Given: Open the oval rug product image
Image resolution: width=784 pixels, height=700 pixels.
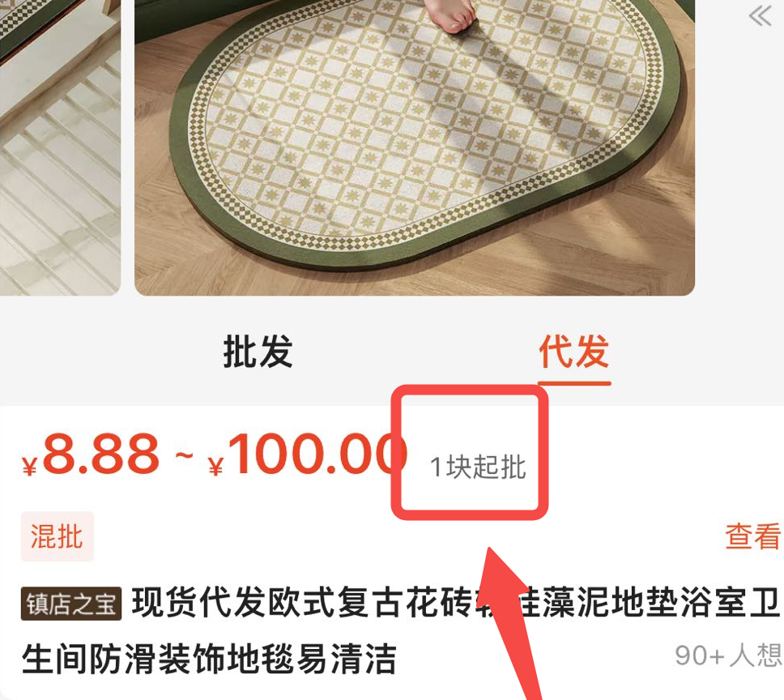Looking at the screenshot, I should [415, 147].
